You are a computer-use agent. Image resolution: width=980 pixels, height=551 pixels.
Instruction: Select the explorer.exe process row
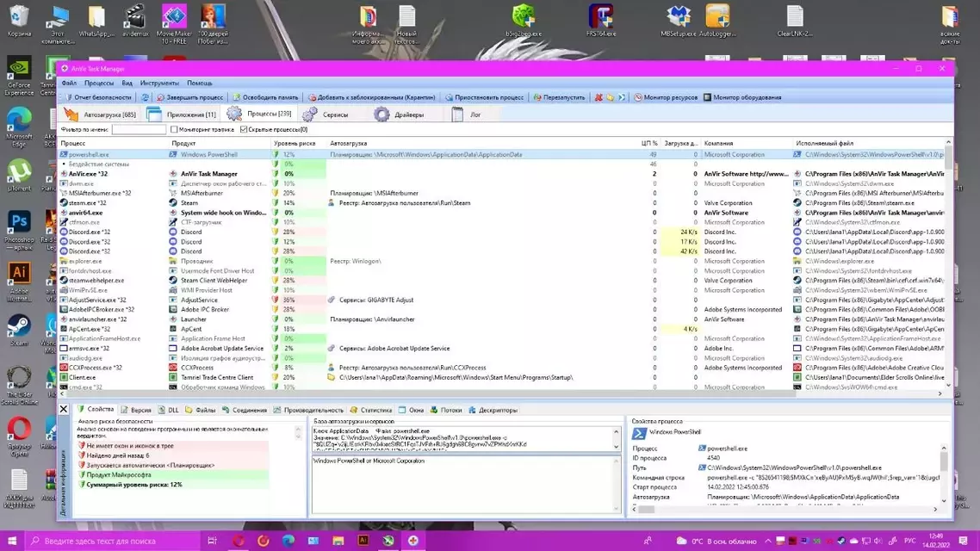click(x=502, y=261)
